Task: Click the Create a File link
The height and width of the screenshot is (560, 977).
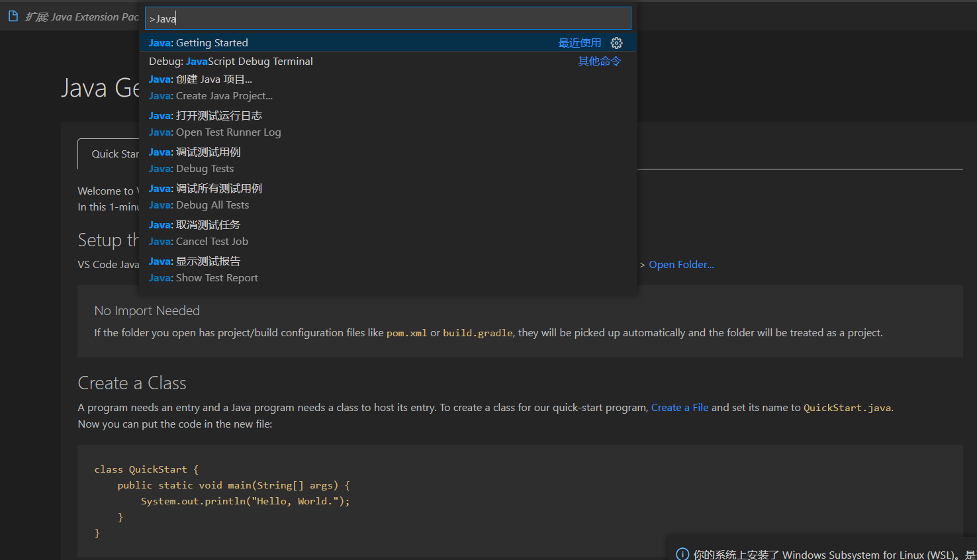Action: click(x=680, y=408)
